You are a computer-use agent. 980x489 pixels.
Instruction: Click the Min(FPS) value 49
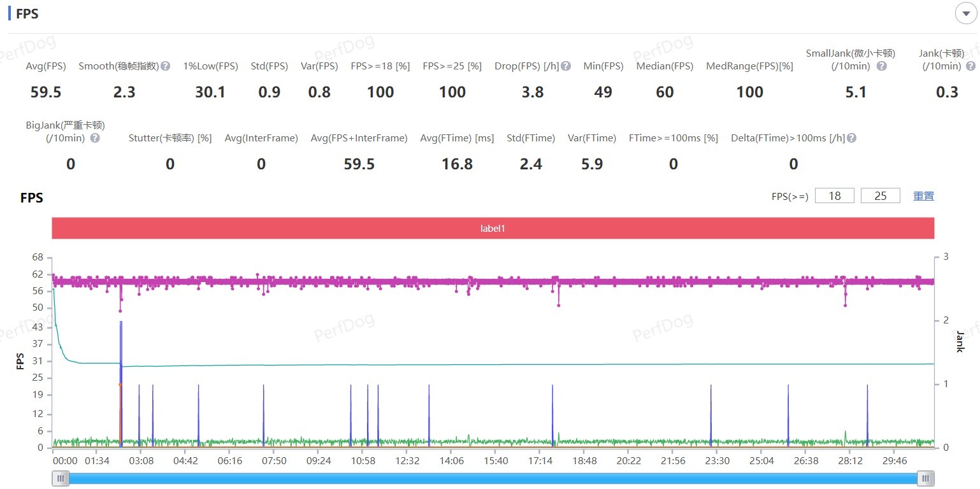(603, 92)
